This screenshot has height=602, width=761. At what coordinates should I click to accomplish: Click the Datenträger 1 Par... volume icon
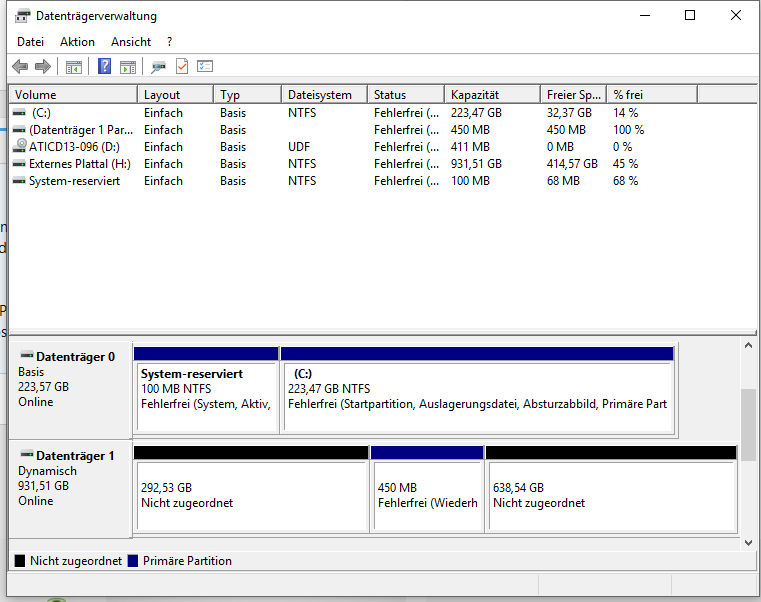(19, 130)
